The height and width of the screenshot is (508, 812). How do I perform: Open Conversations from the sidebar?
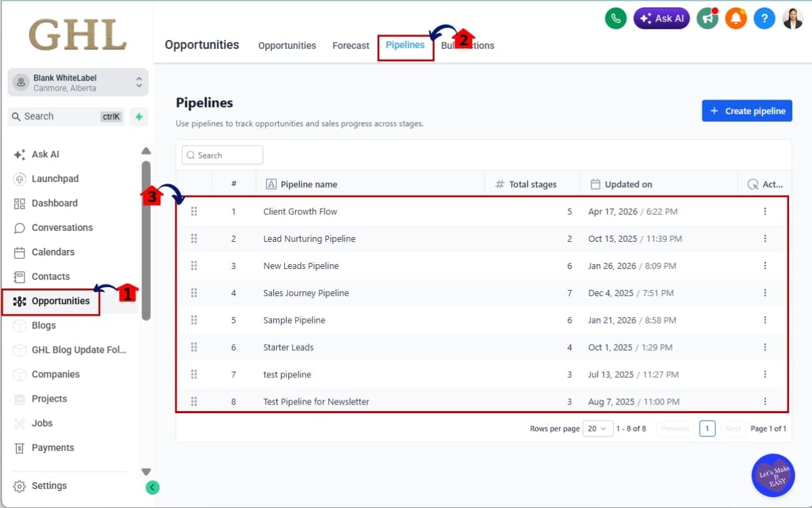point(62,228)
